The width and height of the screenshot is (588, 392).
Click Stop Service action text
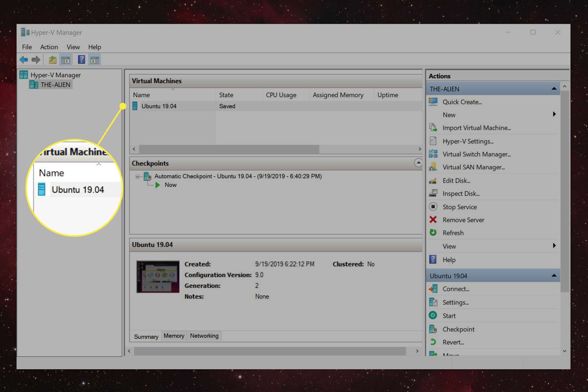(x=460, y=207)
